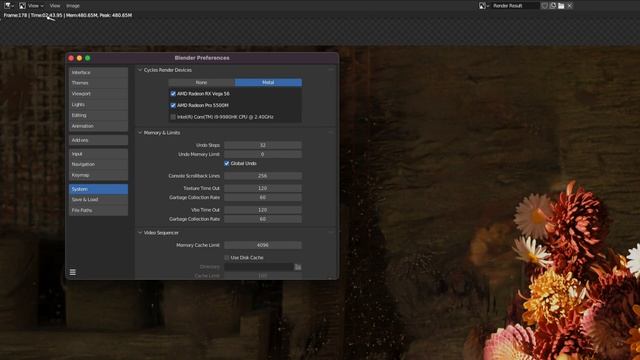Click the Garbage Collection Rate field under Vbo Time Out

pos(263,219)
